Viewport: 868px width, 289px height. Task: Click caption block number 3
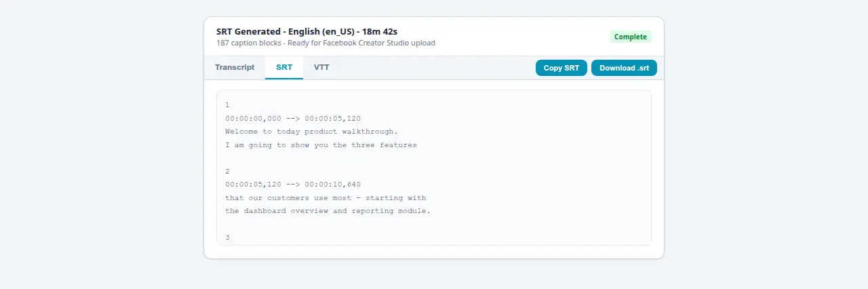point(227,237)
